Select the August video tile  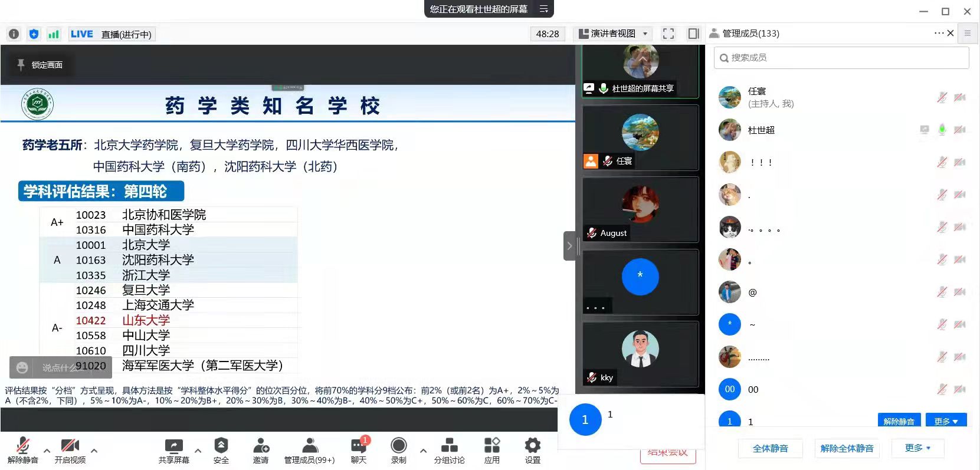[640, 209]
